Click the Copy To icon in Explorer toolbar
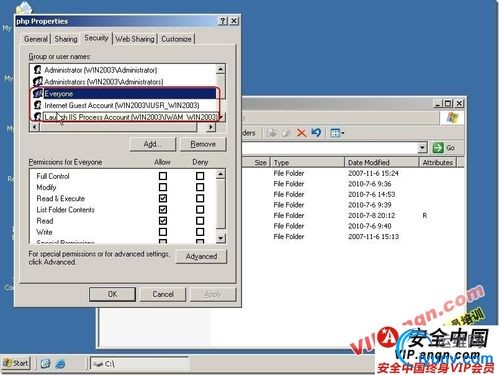The image size is (499, 375). point(286,133)
